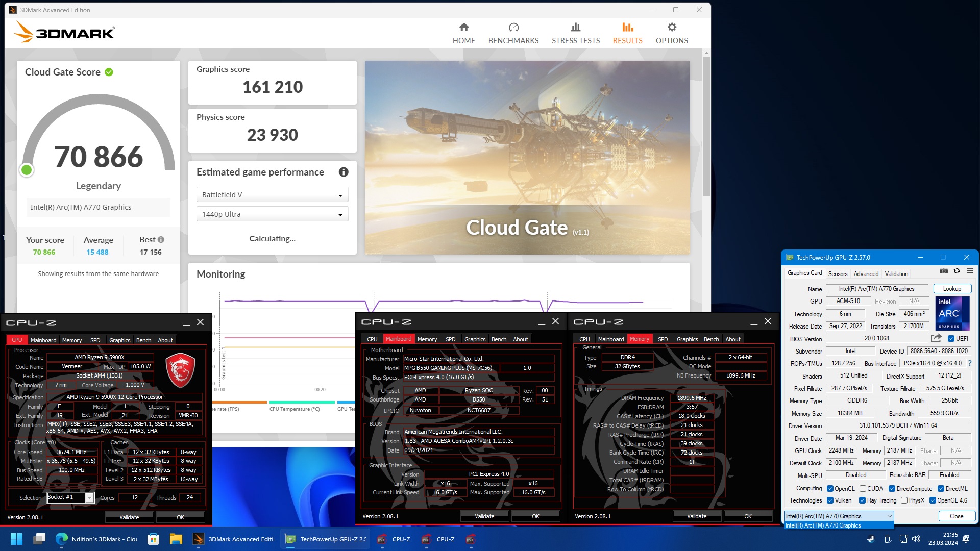Select Intel(R) Arc(TM) A770 Graphics from dropdown list
The image size is (980, 551).
(x=839, y=525)
